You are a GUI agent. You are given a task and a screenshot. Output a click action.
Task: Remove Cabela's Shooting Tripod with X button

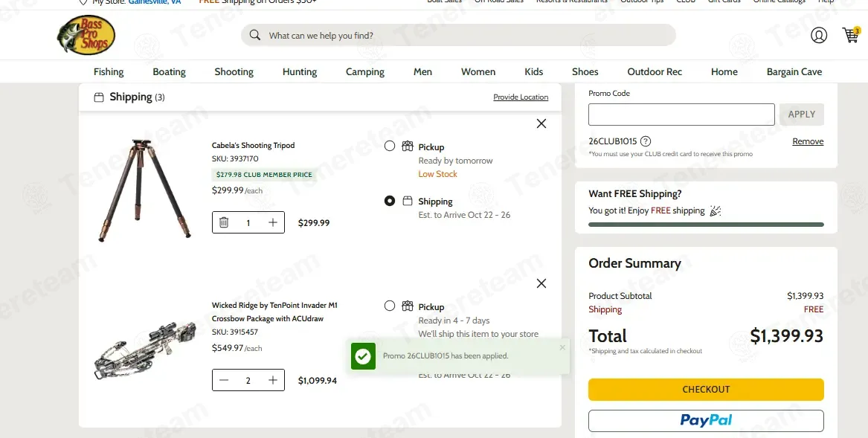point(541,123)
